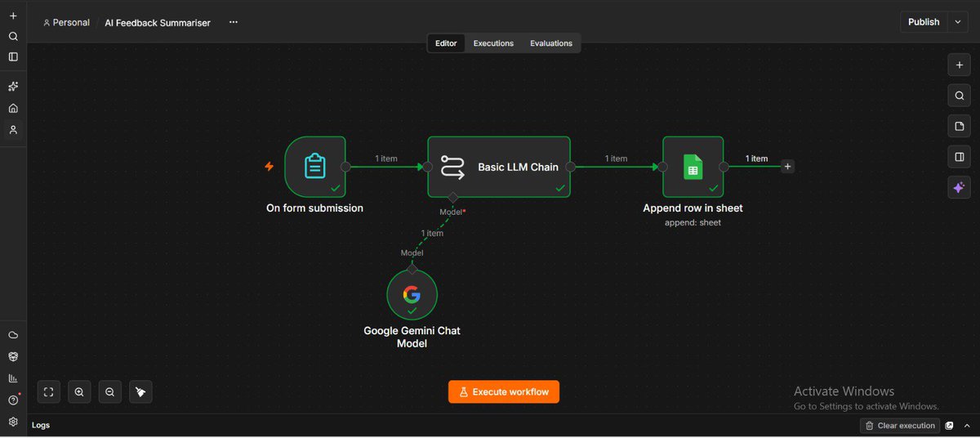This screenshot has height=438, width=980.
Task: Switch to the Executions tab
Action: [x=493, y=43]
